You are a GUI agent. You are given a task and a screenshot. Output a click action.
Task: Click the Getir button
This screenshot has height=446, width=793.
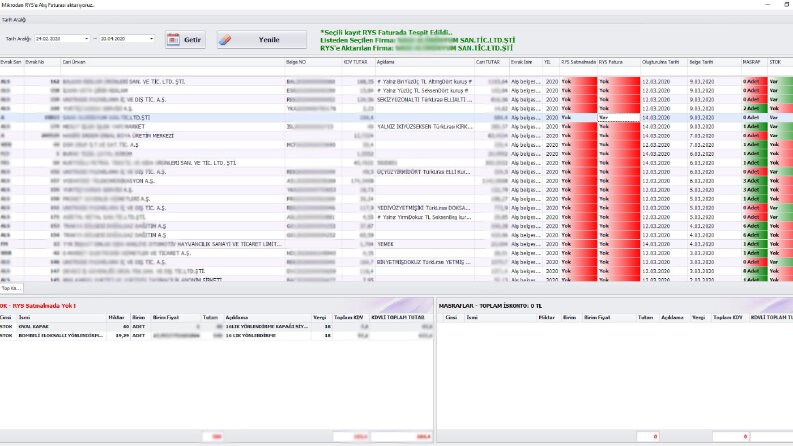[185, 39]
